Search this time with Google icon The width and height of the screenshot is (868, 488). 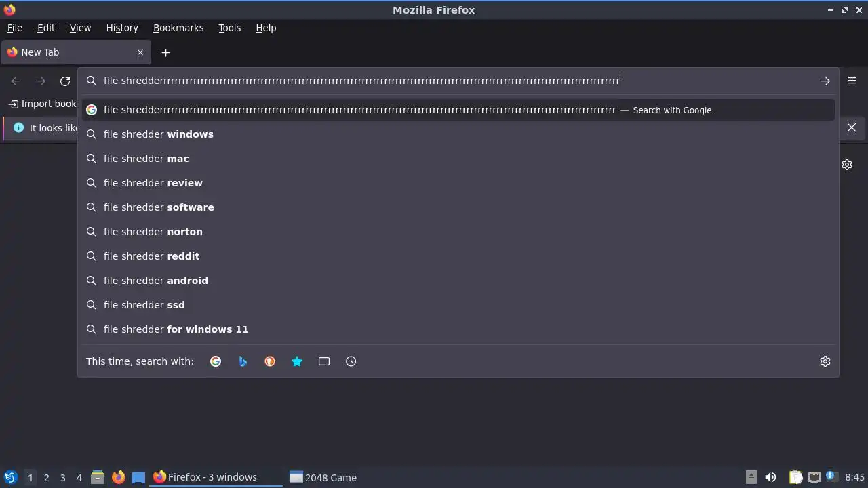click(216, 361)
